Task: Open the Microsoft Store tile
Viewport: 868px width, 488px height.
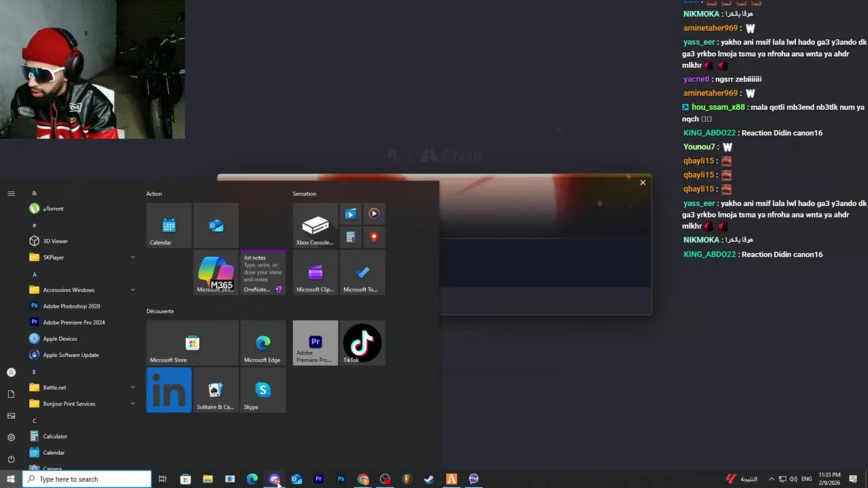Action: [x=192, y=343]
